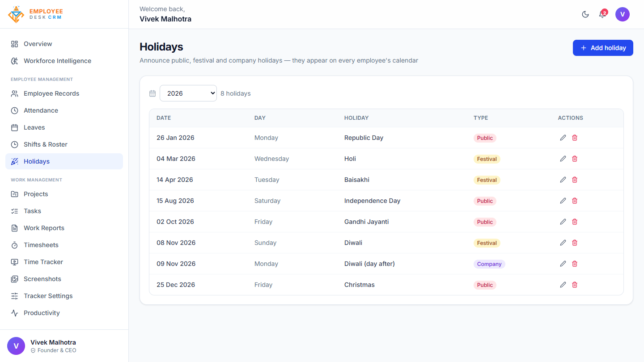Click the Add holiday button
644x362 pixels.
click(x=603, y=48)
